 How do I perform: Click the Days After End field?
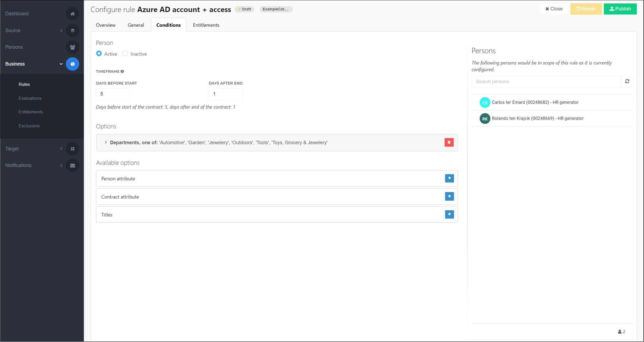(x=225, y=94)
